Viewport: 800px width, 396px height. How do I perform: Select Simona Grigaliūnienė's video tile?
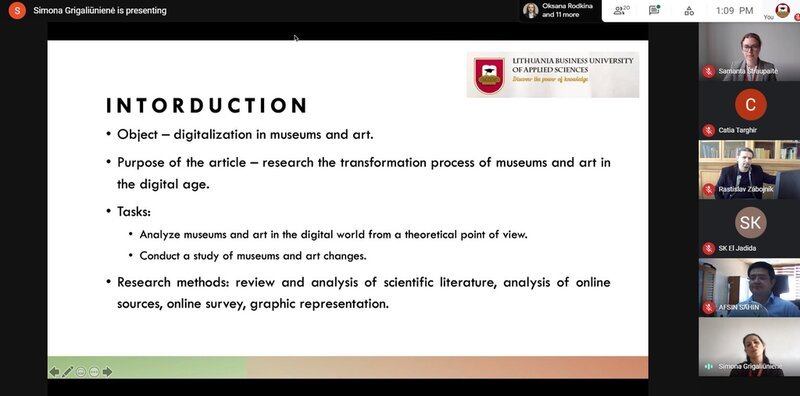tap(749, 347)
